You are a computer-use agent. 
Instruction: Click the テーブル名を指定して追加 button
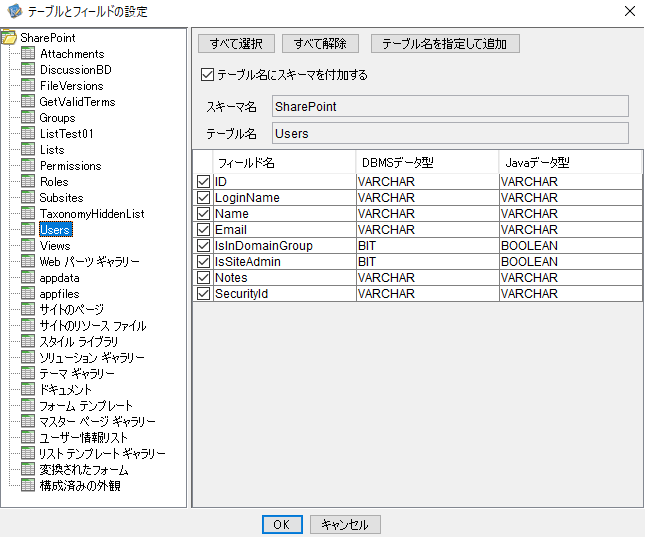[445, 43]
